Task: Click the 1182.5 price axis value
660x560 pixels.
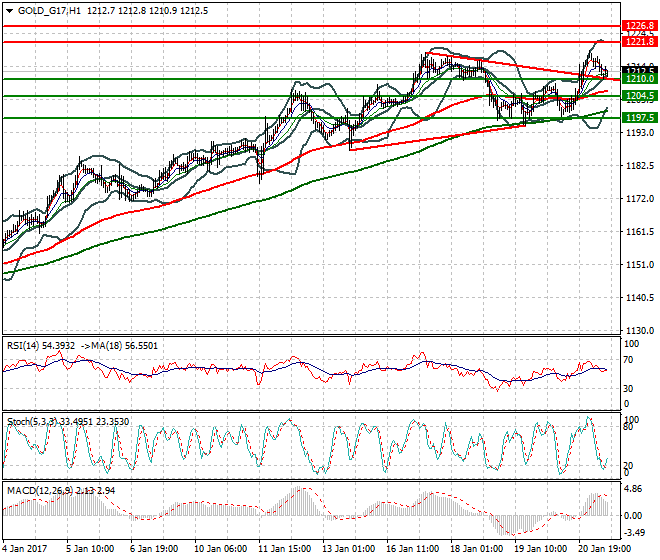Action: coord(640,165)
